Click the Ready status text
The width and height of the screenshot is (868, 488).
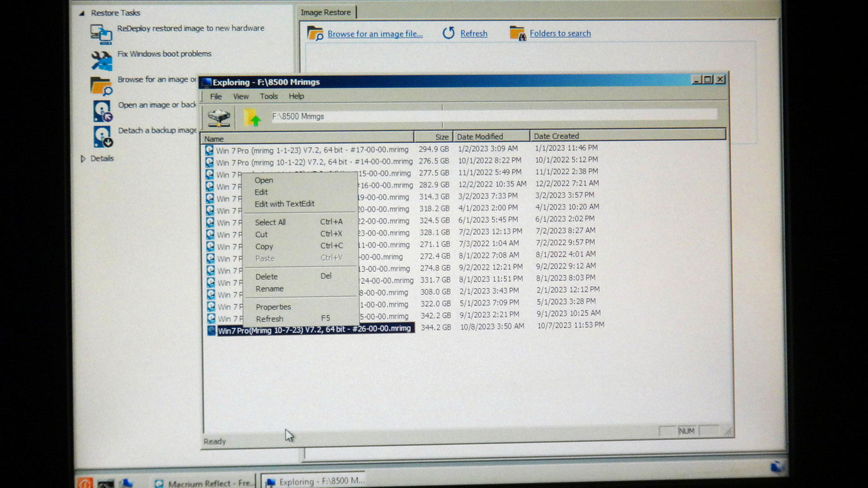(x=215, y=441)
